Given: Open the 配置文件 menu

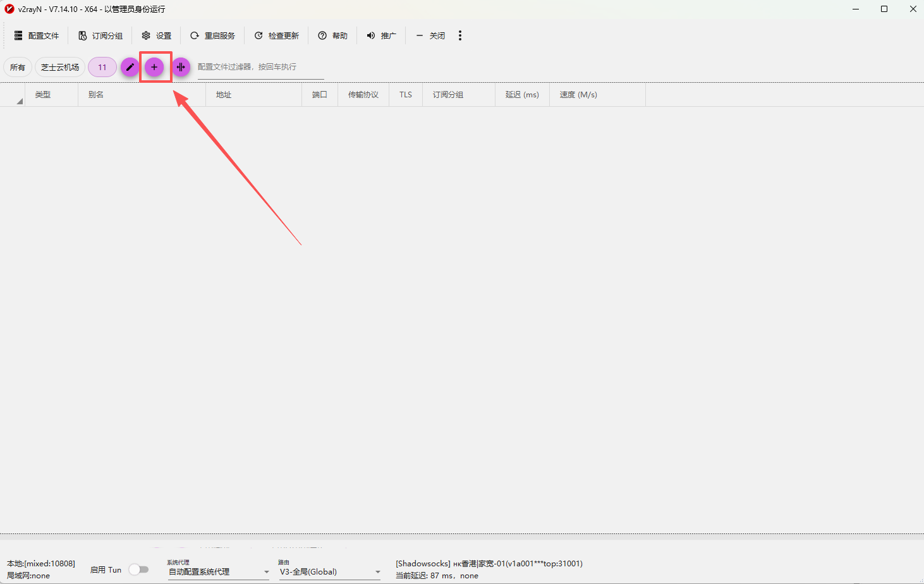Looking at the screenshot, I should [37, 35].
